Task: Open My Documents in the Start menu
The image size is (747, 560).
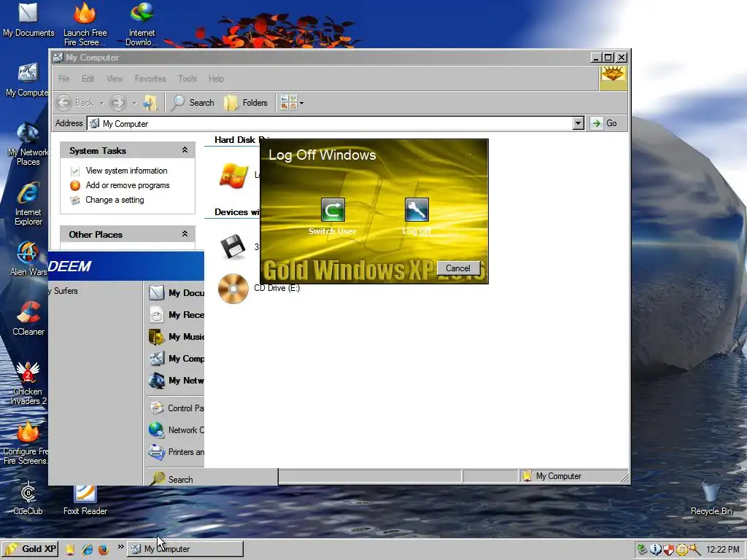Action: coord(176,293)
